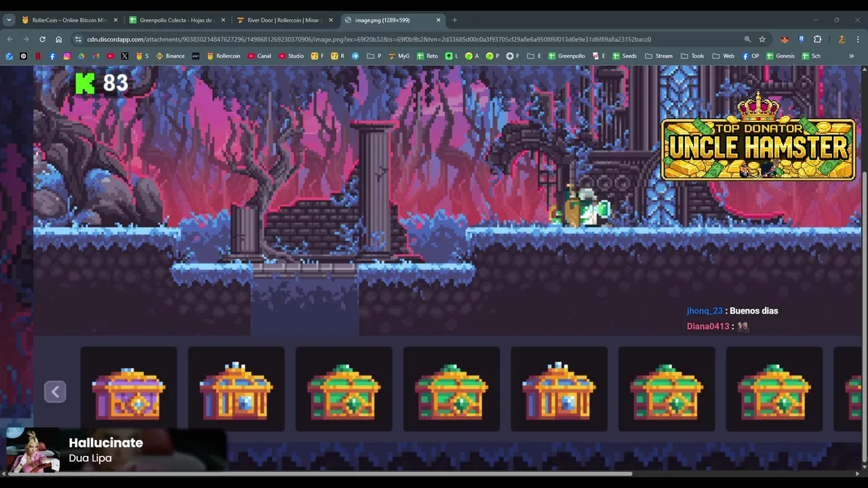The width and height of the screenshot is (868, 488).
Task: Bookmark this page with the star icon
Action: (x=762, y=39)
